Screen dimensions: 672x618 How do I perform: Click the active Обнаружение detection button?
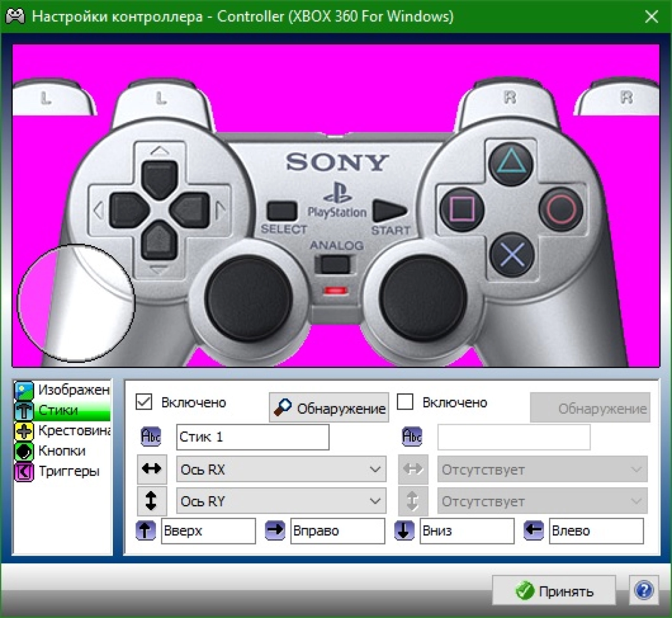(x=329, y=407)
